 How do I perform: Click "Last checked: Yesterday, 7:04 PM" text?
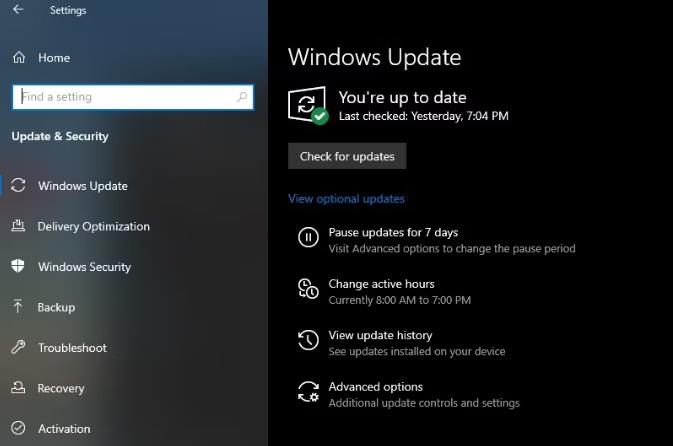coord(424,116)
